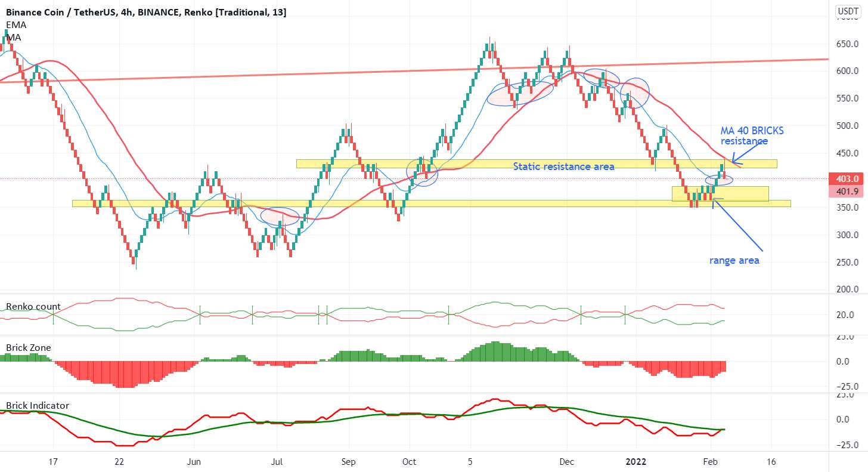Click 550.0 on the price axis

(x=847, y=98)
